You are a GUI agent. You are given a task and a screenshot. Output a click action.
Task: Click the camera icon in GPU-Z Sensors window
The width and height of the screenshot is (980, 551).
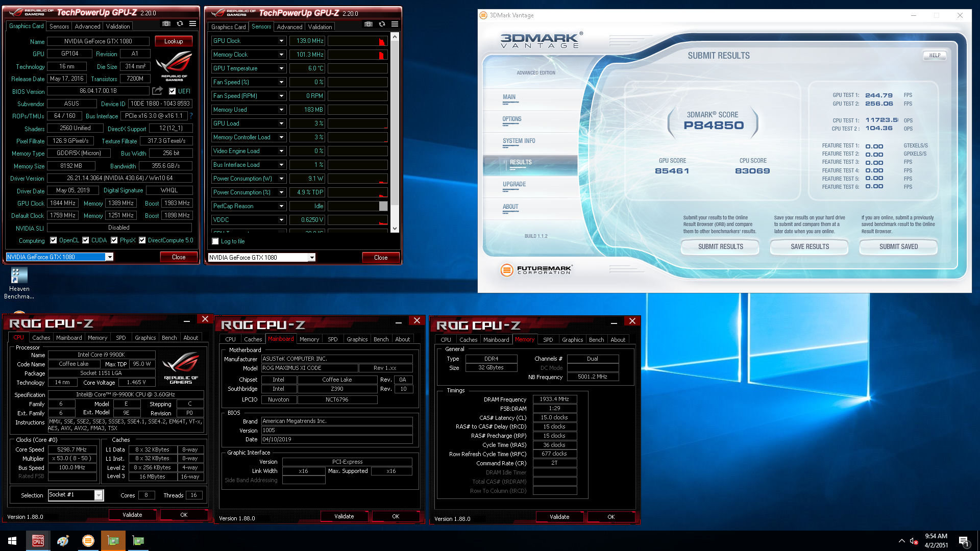(369, 24)
